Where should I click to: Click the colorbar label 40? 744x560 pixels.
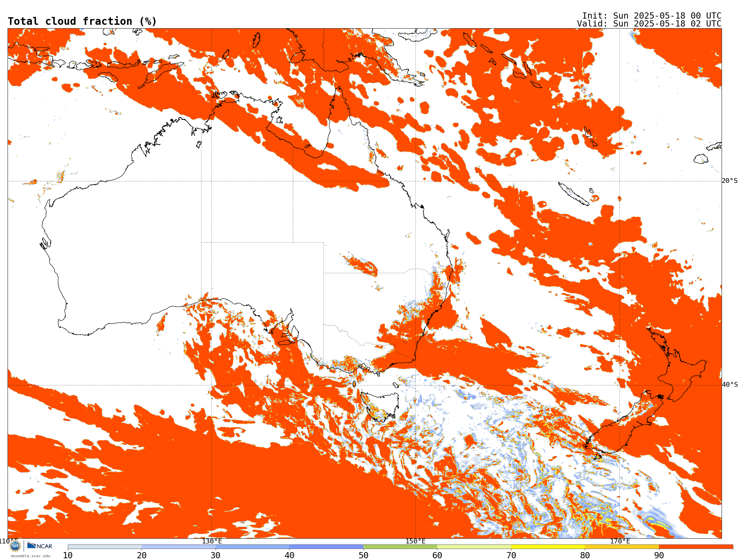(x=289, y=555)
